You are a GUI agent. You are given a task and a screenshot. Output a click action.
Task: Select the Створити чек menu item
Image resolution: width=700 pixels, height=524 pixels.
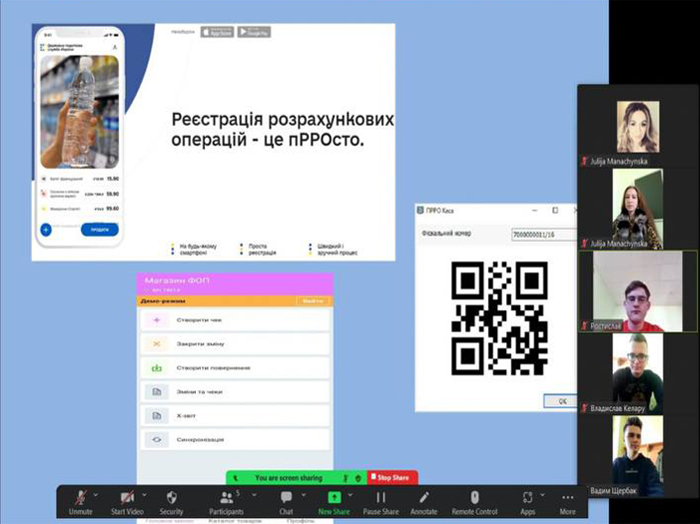pyautogui.click(x=235, y=320)
